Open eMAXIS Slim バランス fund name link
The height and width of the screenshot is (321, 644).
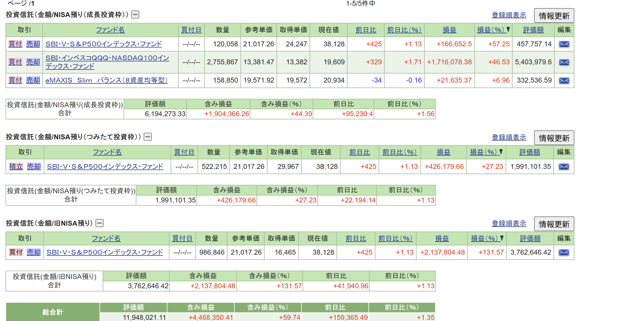106,80
